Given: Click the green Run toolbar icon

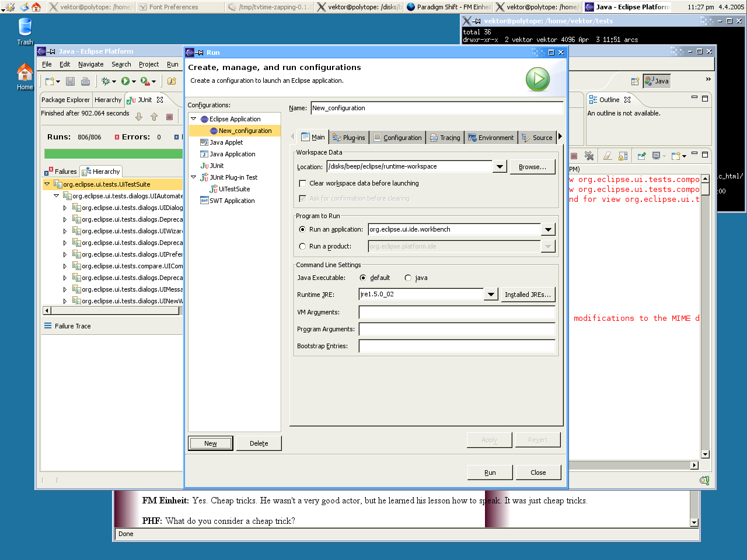Looking at the screenshot, I should coord(125,81).
